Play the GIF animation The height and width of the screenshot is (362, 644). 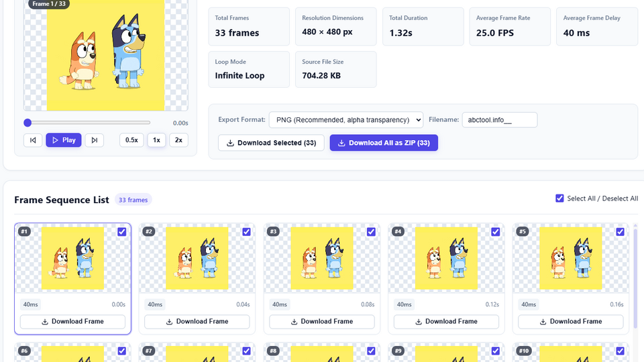tap(64, 140)
